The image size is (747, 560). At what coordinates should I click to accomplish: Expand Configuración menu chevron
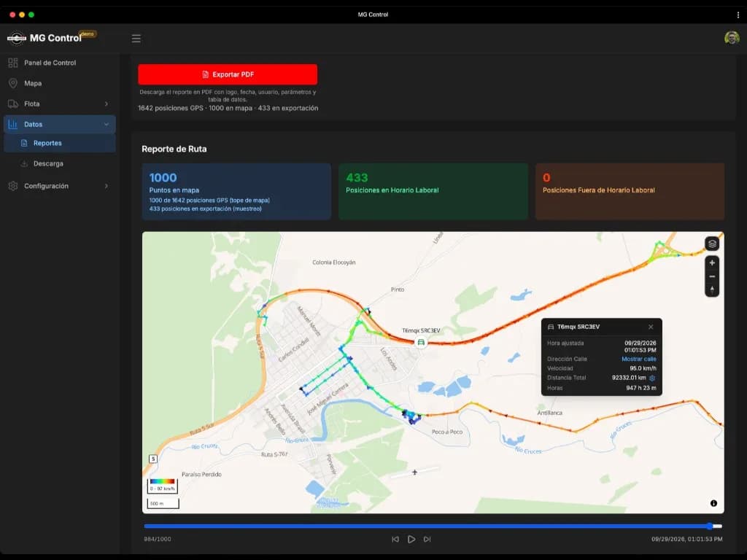[107, 186]
